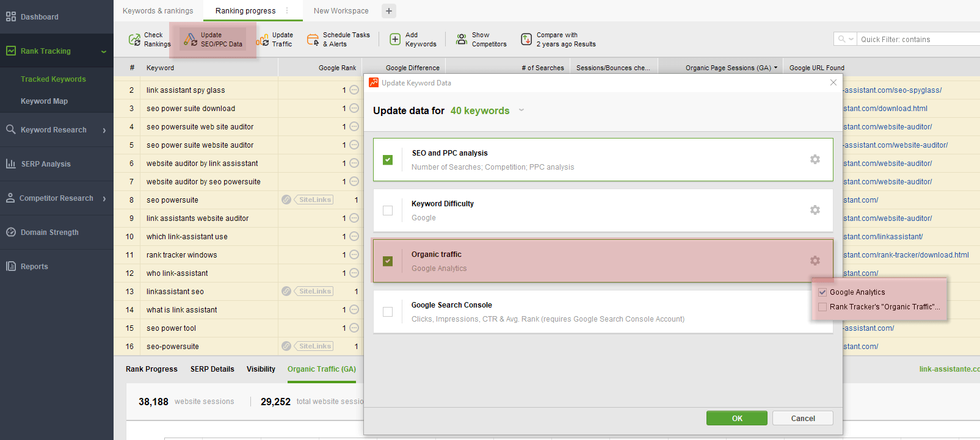Expand the Keyword Research submenu arrow
This screenshot has width=980, height=440.
[x=104, y=130]
